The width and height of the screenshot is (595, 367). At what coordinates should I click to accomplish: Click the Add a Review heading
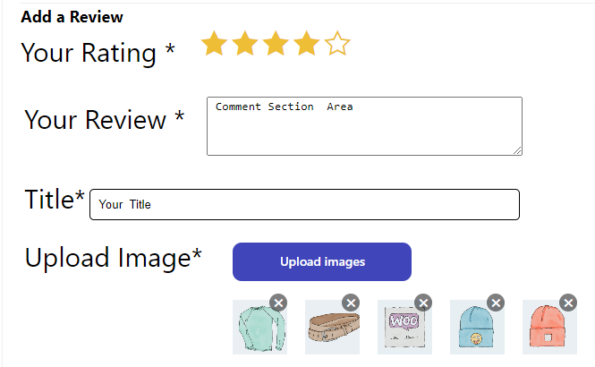click(72, 17)
